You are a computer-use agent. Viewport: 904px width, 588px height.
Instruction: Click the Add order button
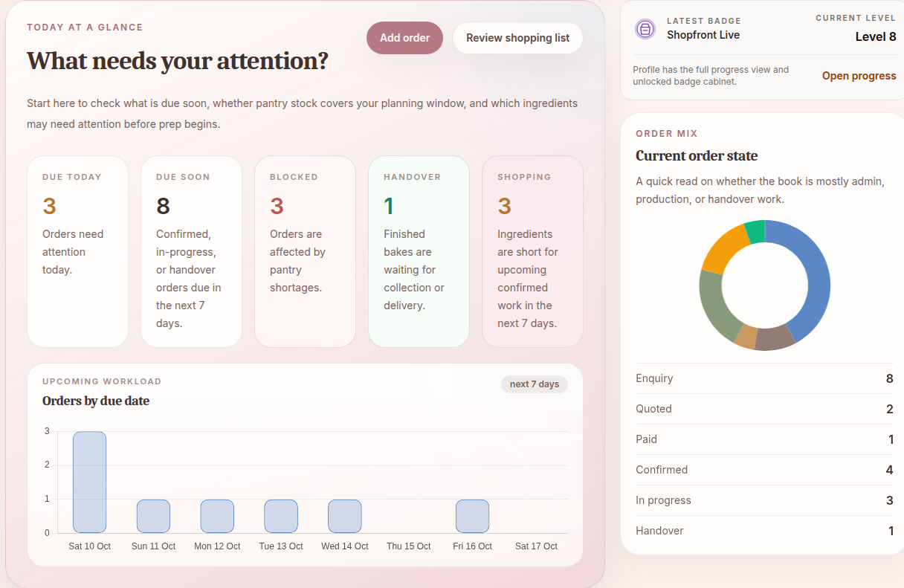tap(404, 38)
